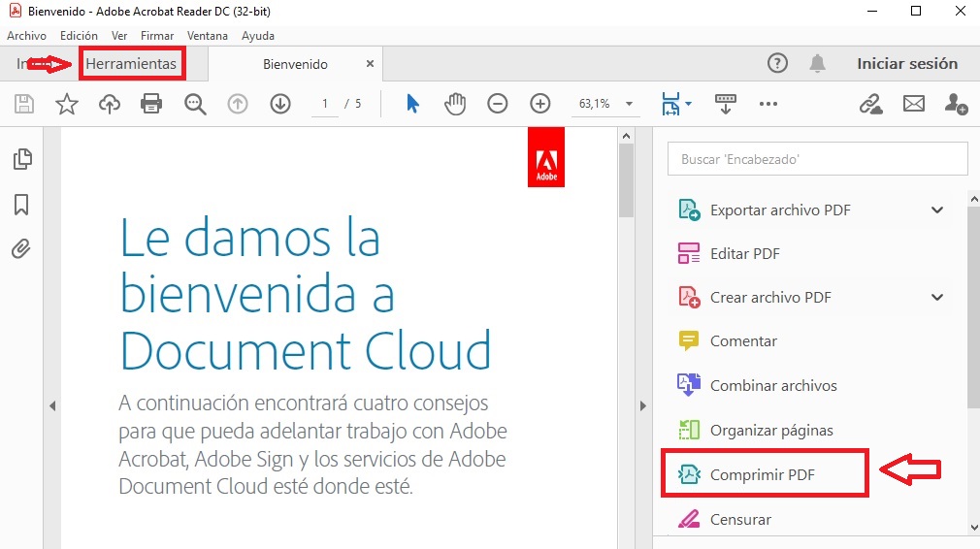This screenshot has height=549, width=980.
Task: Close the Bienvenido tab
Action: pyautogui.click(x=370, y=64)
